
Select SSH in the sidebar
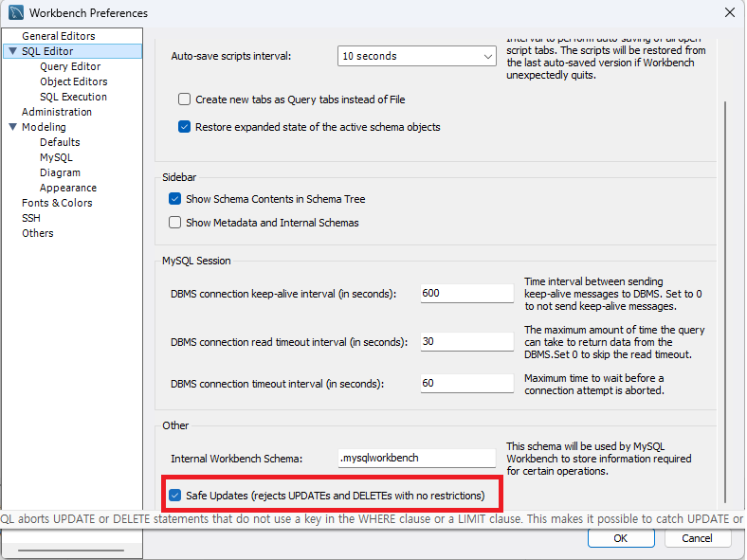click(31, 218)
